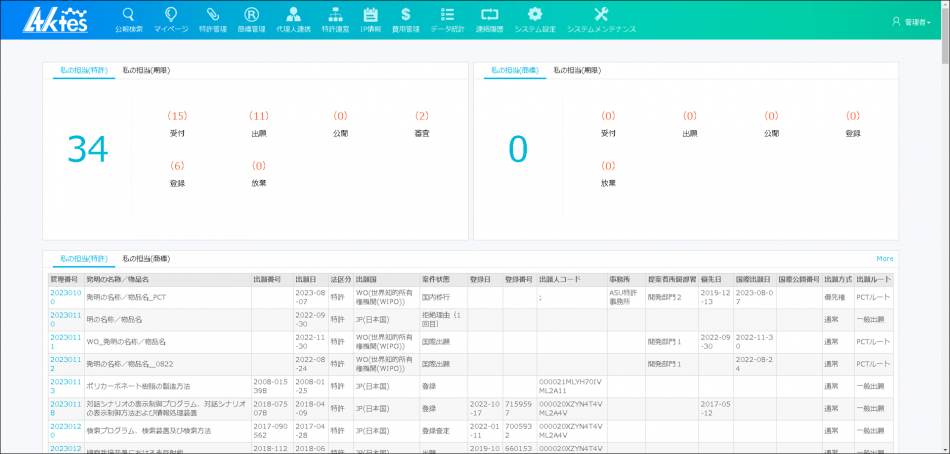Open the 公報検索 search icon
Screen dimensions: 950x454
[x=128, y=15]
